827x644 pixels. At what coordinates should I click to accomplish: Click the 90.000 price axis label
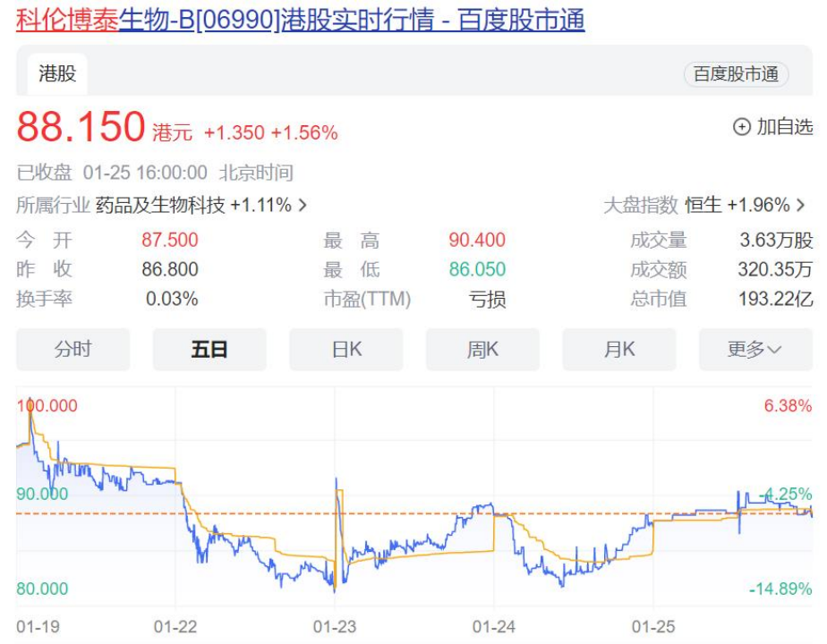[x=42, y=494]
